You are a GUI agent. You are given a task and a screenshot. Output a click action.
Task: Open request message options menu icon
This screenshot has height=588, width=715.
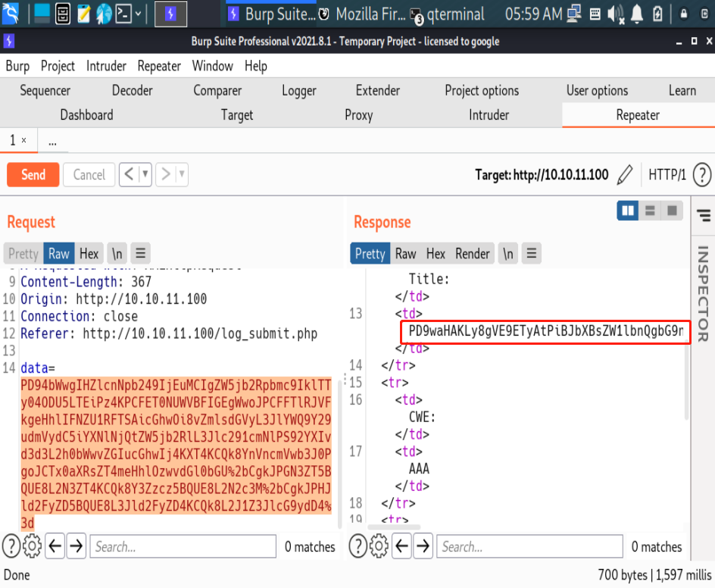pos(140,254)
